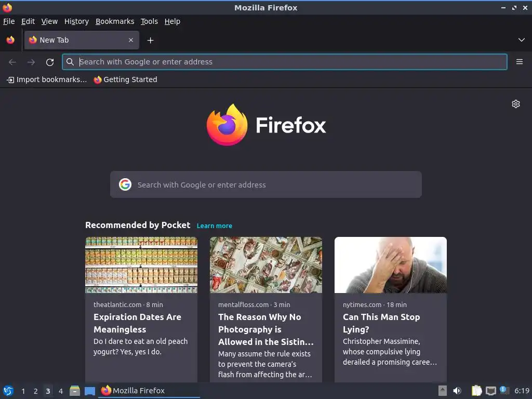Click the 6:19 clock
Image resolution: width=532 pixels, height=399 pixels.
pos(522,391)
